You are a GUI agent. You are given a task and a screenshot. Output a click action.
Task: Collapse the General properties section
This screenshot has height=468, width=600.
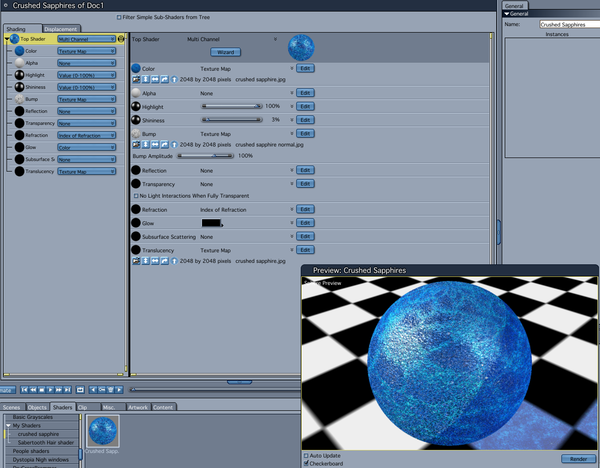[x=507, y=14]
